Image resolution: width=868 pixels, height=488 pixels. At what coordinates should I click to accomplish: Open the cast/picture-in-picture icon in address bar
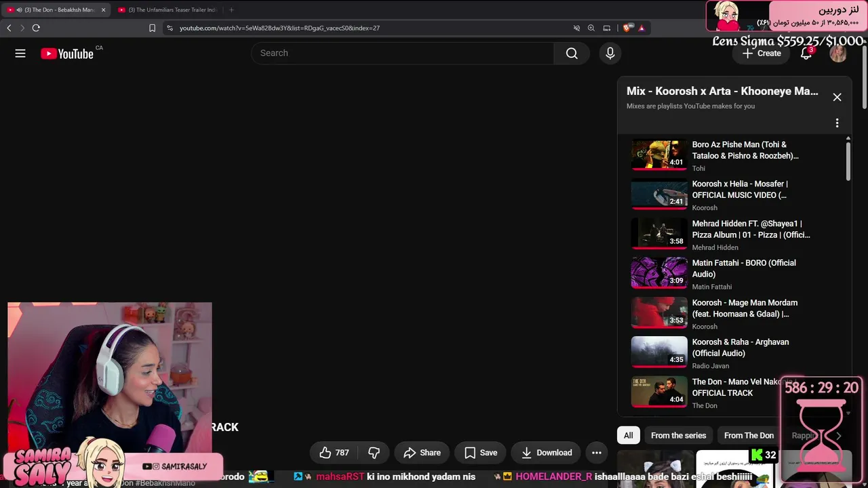(x=607, y=28)
